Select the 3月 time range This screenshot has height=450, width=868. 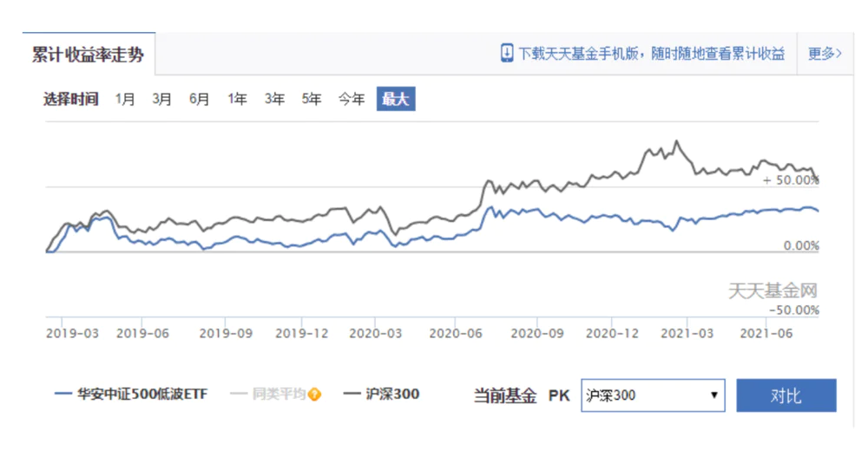(162, 99)
